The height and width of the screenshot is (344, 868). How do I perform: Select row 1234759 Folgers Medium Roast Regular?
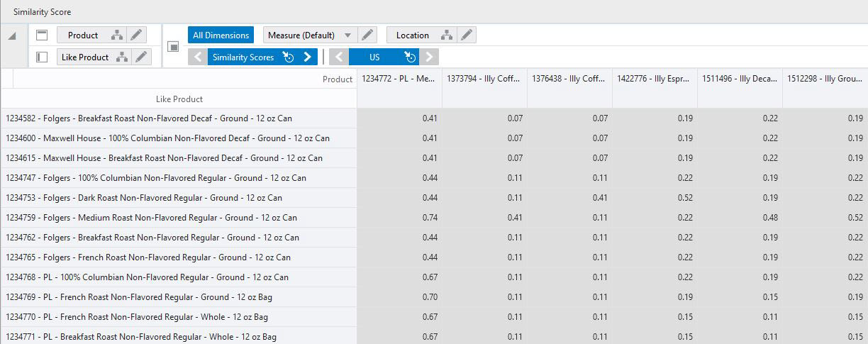[179, 218]
